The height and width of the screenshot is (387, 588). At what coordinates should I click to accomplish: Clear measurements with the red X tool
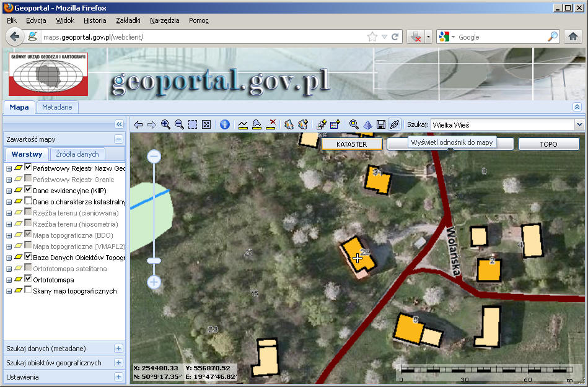pyautogui.click(x=271, y=124)
